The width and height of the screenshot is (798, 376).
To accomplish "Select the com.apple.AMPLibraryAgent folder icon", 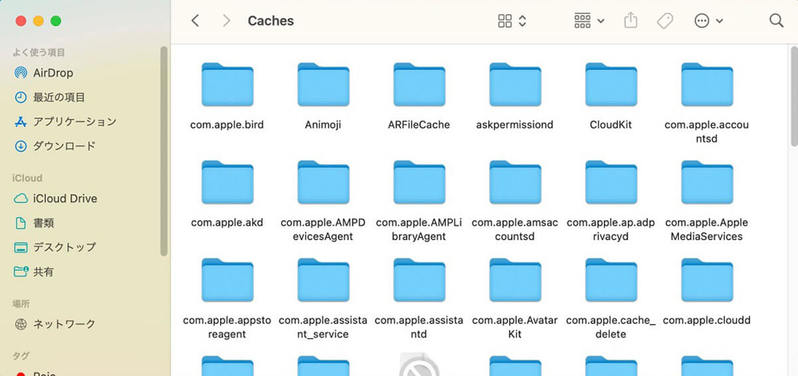I will coord(419,182).
